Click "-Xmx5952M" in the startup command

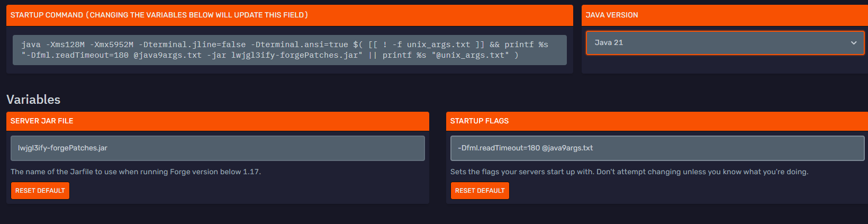click(x=112, y=44)
